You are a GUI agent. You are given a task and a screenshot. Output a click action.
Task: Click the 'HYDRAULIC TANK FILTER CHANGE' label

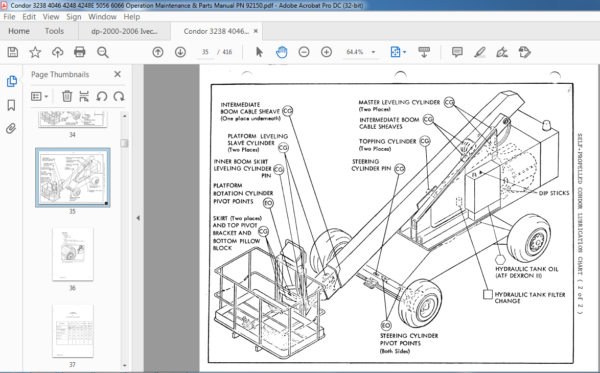[530, 298]
